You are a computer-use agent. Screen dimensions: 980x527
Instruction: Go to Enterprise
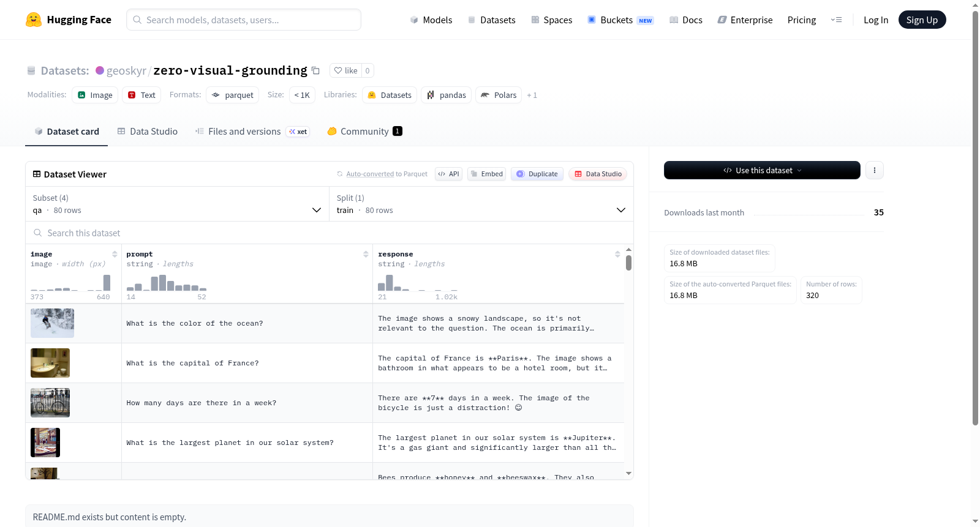click(745, 20)
